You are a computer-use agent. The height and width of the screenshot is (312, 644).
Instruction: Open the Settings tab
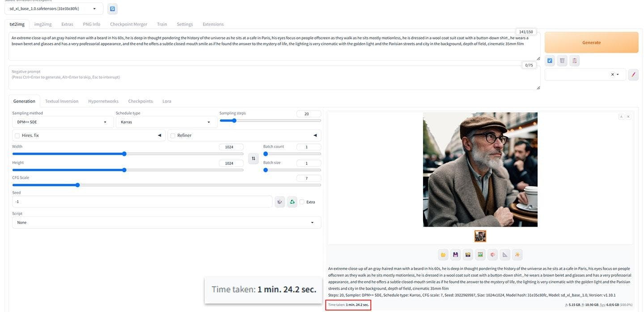click(x=185, y=24)
